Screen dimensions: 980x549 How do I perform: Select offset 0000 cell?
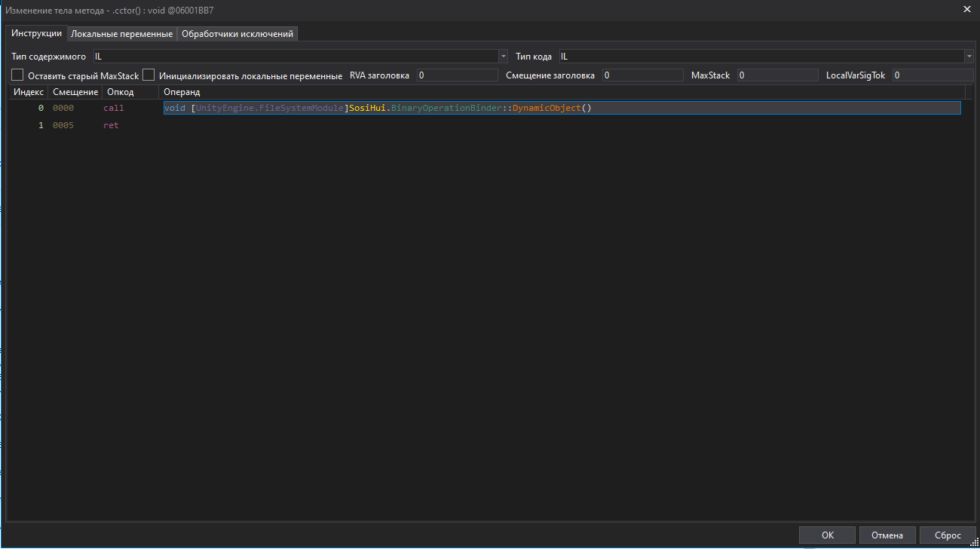point(63,109)
